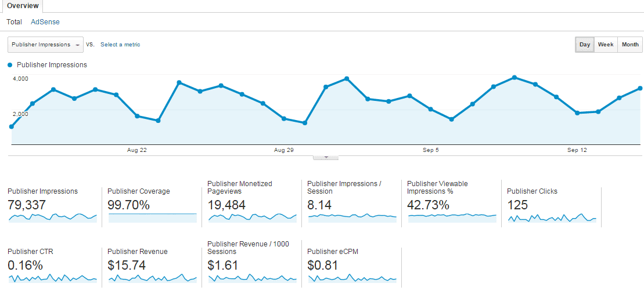This screenshot has width=644, height=294.
Task: Click the Publisher Revenue $15.74 value
Action: 127,266
